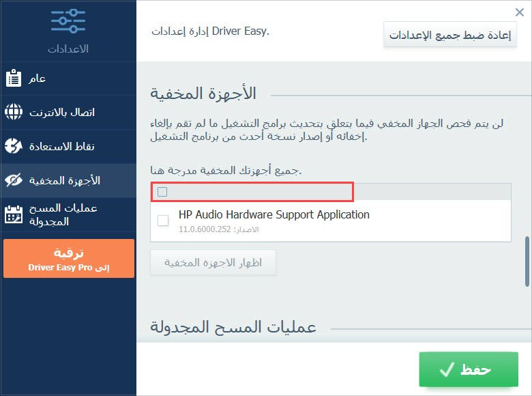Select the HP Audio Hardware Support Application row

coord(307,220)
